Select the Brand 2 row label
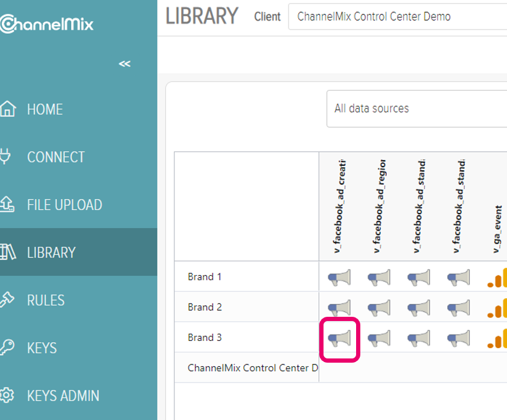The image size is (507, 420). click(205, 307)
